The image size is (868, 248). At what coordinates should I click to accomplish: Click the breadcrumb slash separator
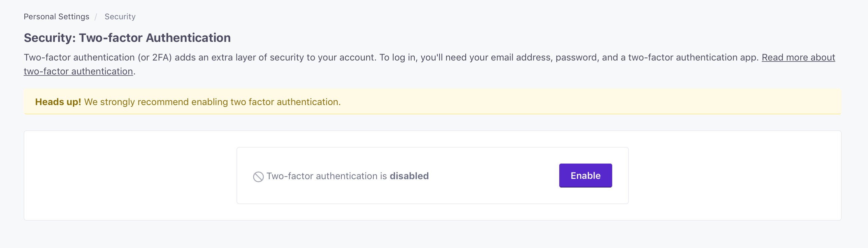96,17
